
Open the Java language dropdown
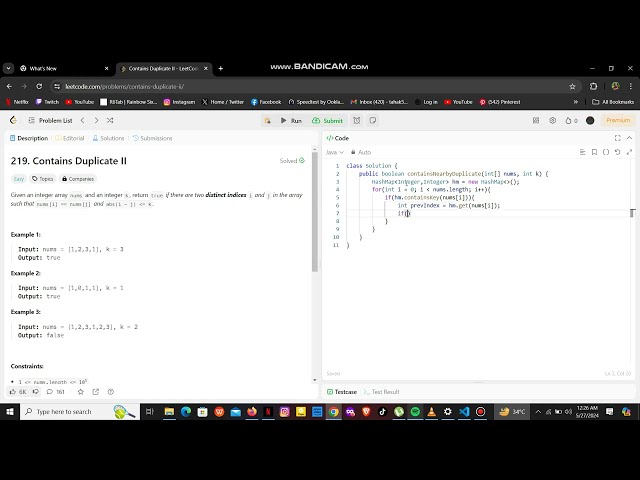pos(335,152)
